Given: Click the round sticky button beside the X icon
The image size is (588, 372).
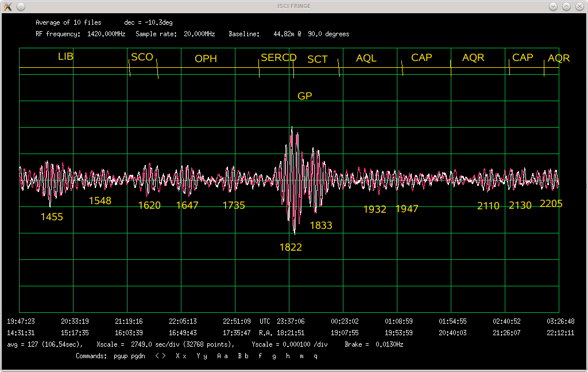Looking at the screenshot, I should coord(21,6).
